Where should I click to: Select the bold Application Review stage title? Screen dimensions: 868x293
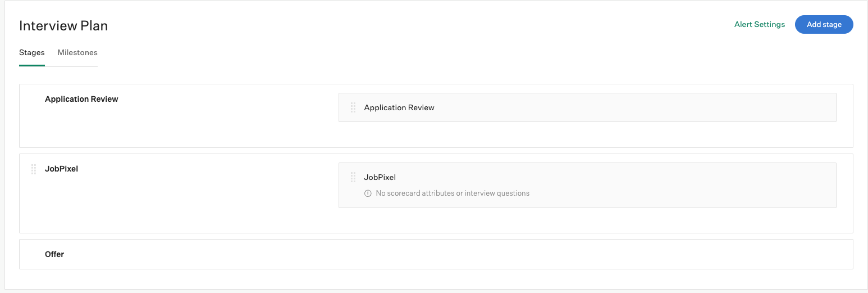tap(81, 99)
